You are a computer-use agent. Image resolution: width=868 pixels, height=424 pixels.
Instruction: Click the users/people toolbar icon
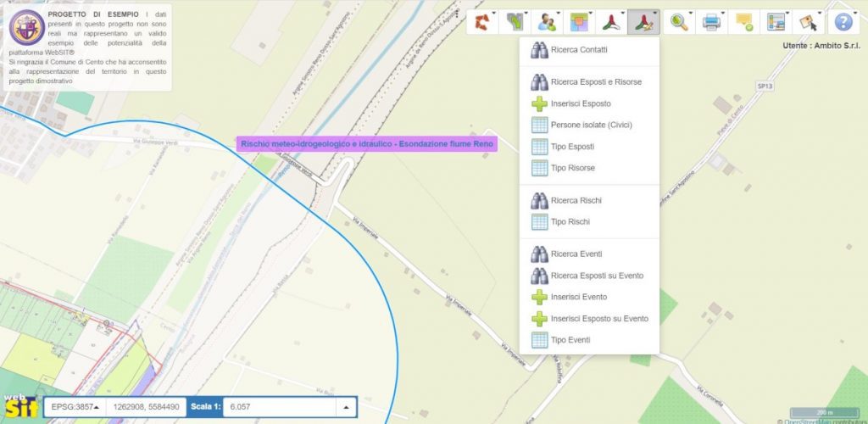(x=548, y=22)
